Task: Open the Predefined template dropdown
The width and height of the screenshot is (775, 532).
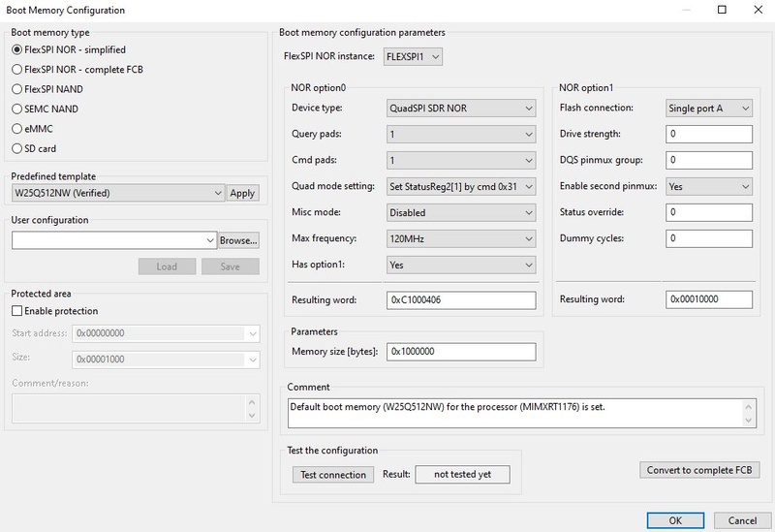Action: click(117, 193)
